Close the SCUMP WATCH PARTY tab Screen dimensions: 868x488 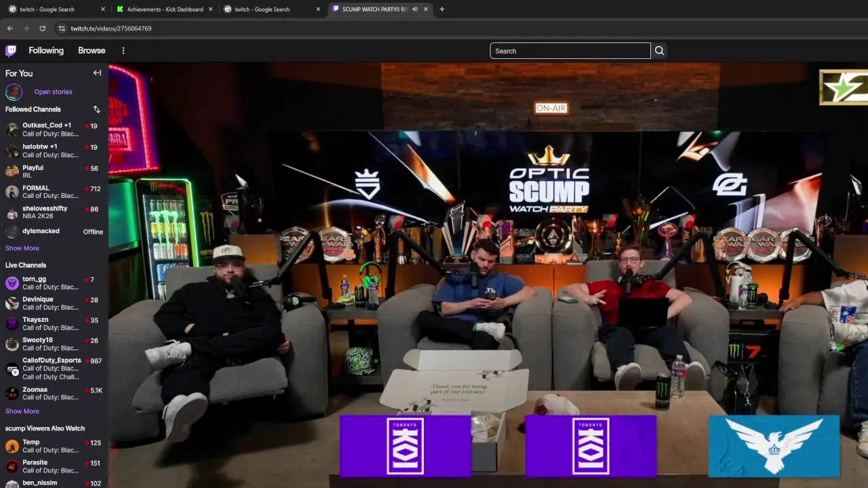[426, 9]
